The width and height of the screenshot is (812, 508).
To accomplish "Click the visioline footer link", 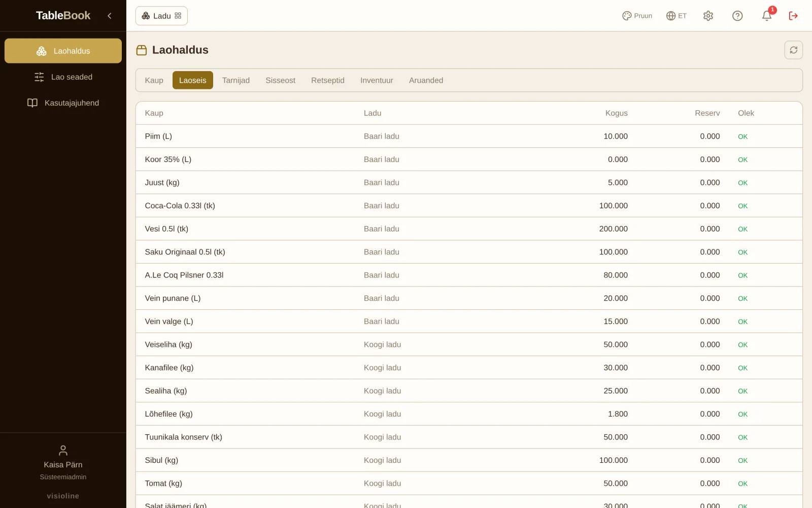I will pos(63,496).
